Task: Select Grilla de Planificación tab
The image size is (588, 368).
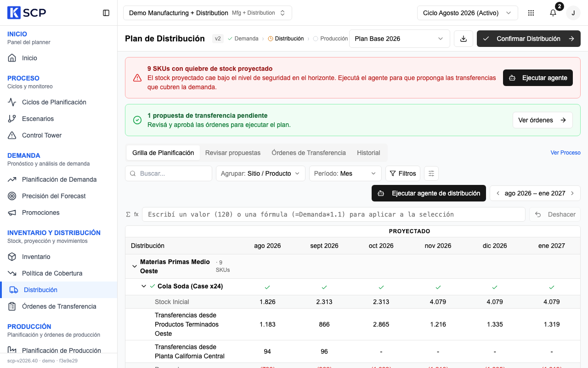Action: tap(163, 153)
